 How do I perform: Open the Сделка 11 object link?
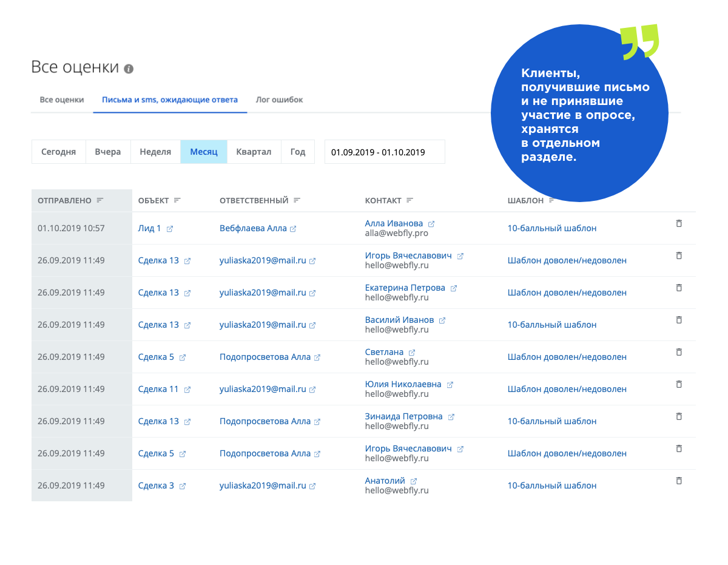(158, 389)
